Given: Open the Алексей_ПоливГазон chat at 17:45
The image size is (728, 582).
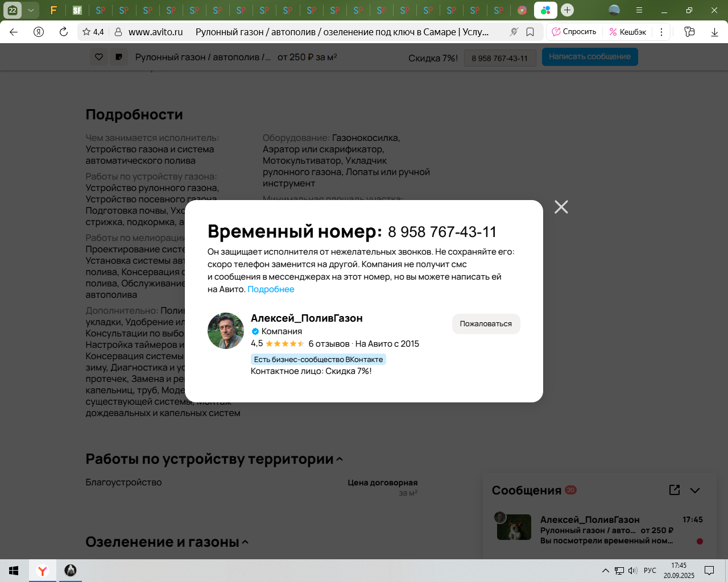Looking at the screenshot, I should [x=598, y=530].
